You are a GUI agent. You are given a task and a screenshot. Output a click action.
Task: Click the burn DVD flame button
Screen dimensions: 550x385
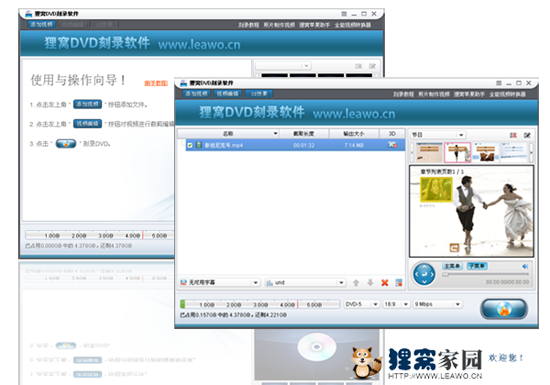504,309
